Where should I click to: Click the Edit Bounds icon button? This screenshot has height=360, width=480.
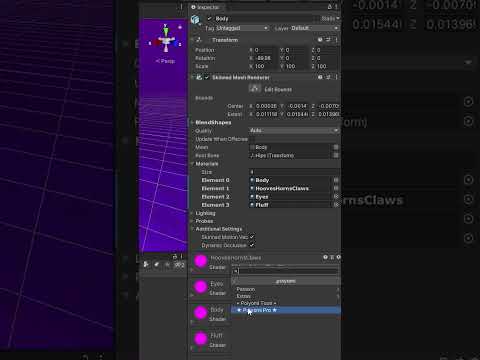pos(255,89)
